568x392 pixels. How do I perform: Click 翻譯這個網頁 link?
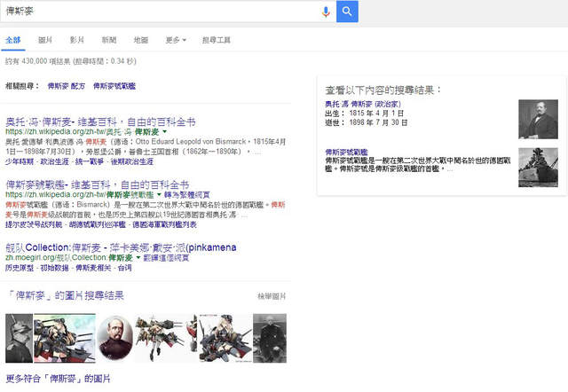166,258
